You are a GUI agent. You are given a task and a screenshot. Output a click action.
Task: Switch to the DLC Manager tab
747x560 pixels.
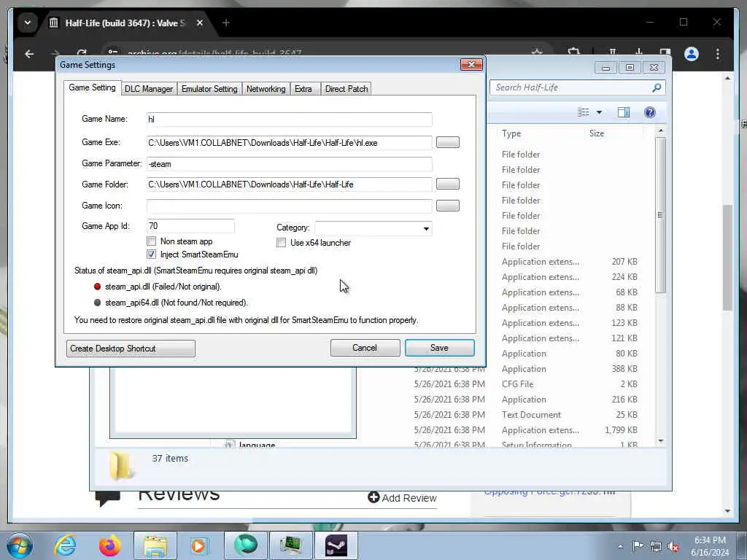[149, 88]
